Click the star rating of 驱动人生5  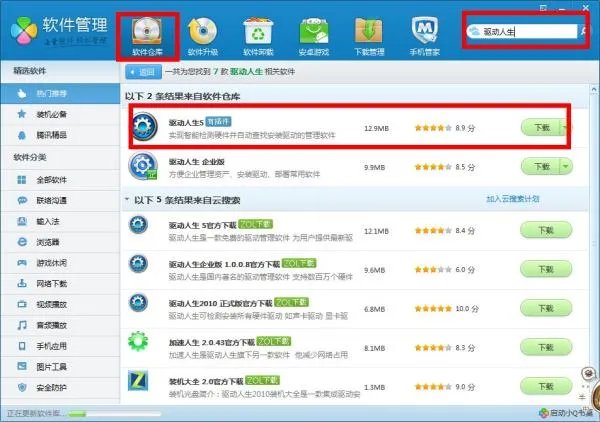tap(433, 128)
